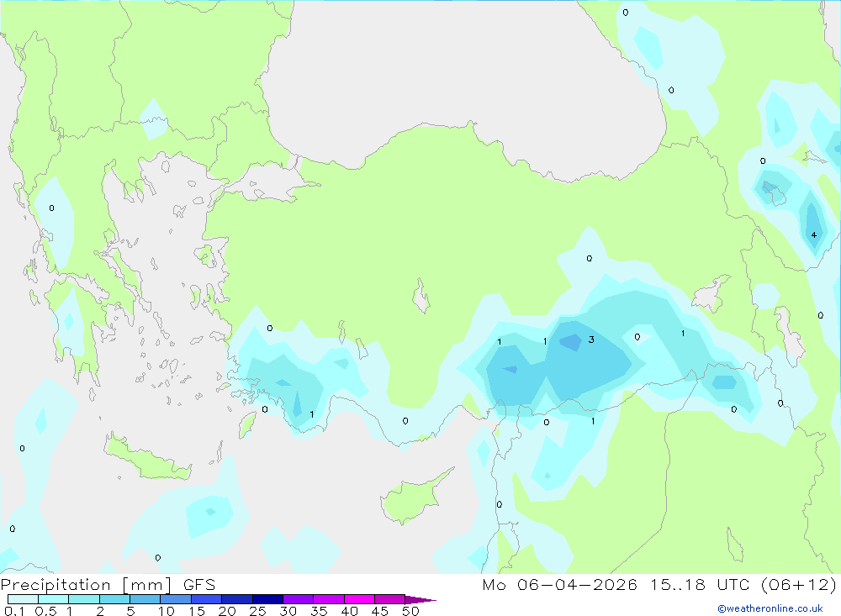Click the '50' legend scale value

410,611
